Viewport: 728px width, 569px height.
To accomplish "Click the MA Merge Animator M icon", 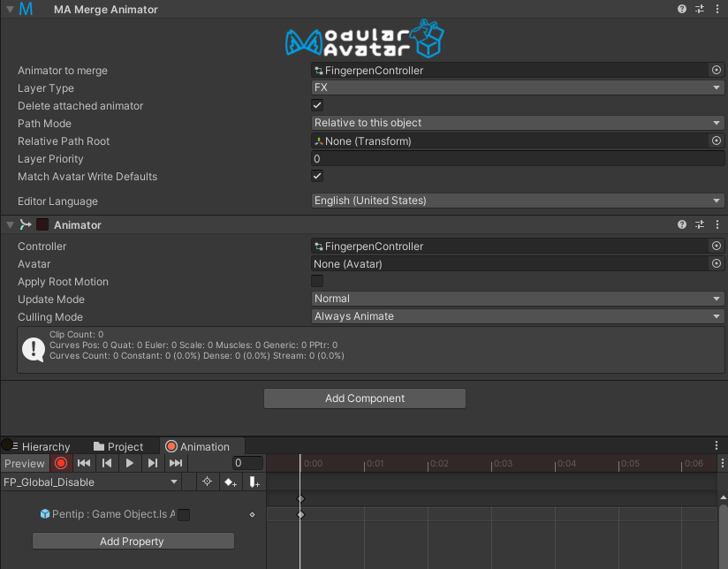I will 26,9.
